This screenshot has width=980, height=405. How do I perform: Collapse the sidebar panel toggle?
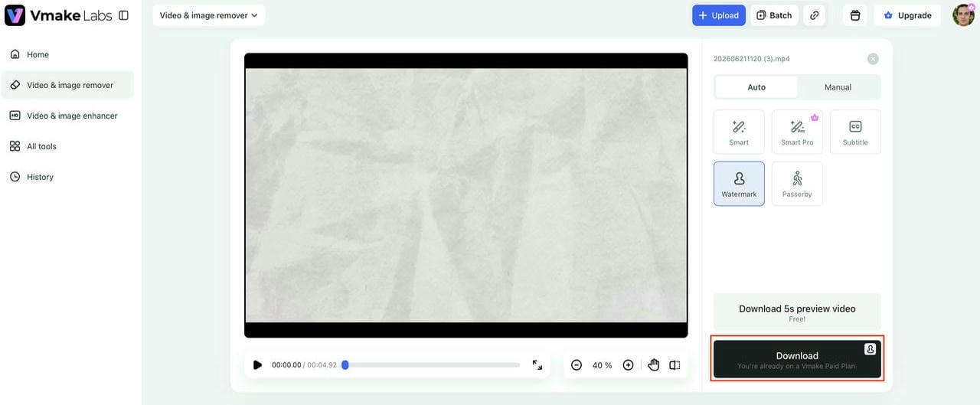click(124, 15)
